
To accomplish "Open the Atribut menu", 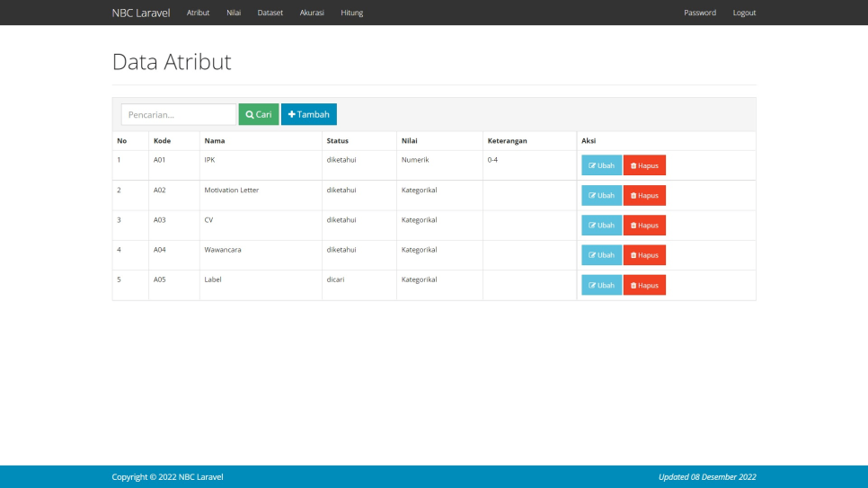I will click(x=199, y=13).
